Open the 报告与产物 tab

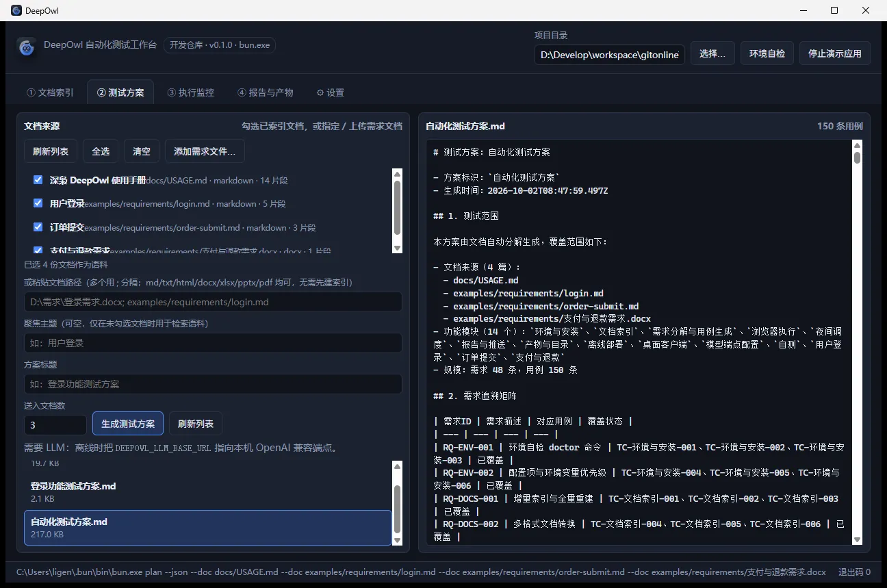pyautogui.click(x=266, y=92)
